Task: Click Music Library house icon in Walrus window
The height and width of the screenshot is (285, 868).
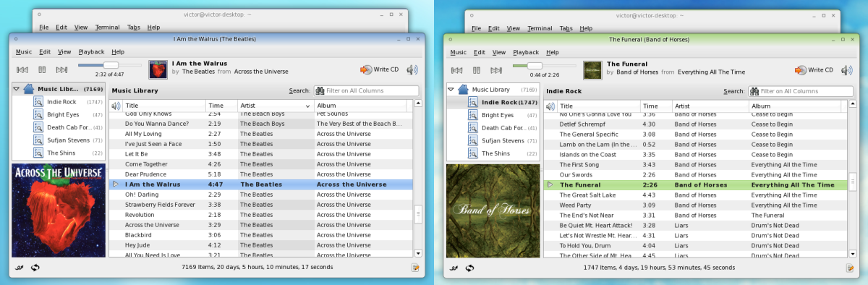Action: point(28,89)
